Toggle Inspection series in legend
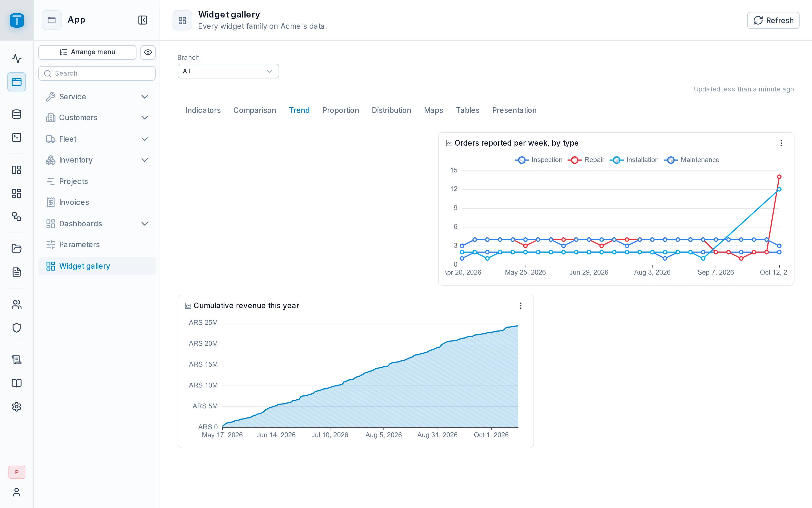 pyautogui.click(x=539, y=160)
